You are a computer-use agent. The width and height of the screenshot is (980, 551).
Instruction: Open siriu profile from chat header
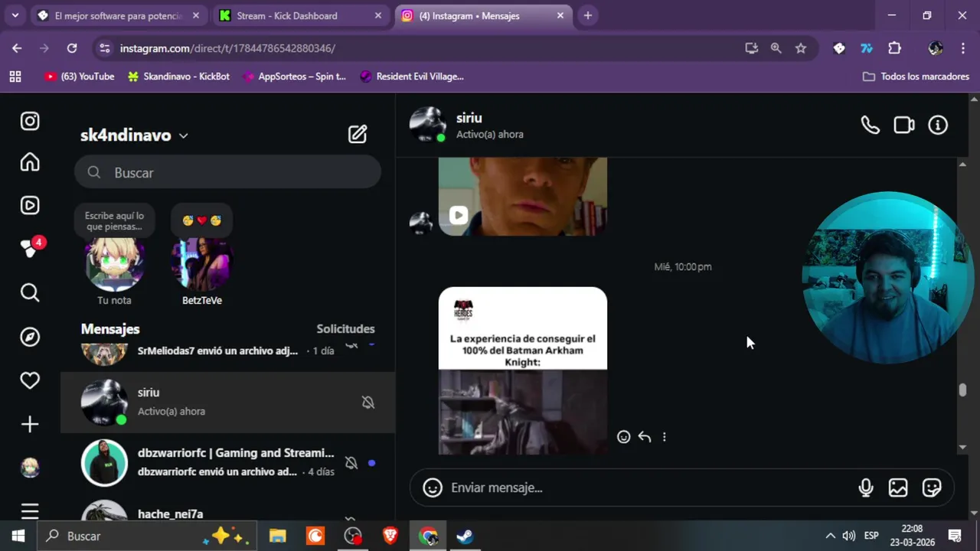[467, 125]
